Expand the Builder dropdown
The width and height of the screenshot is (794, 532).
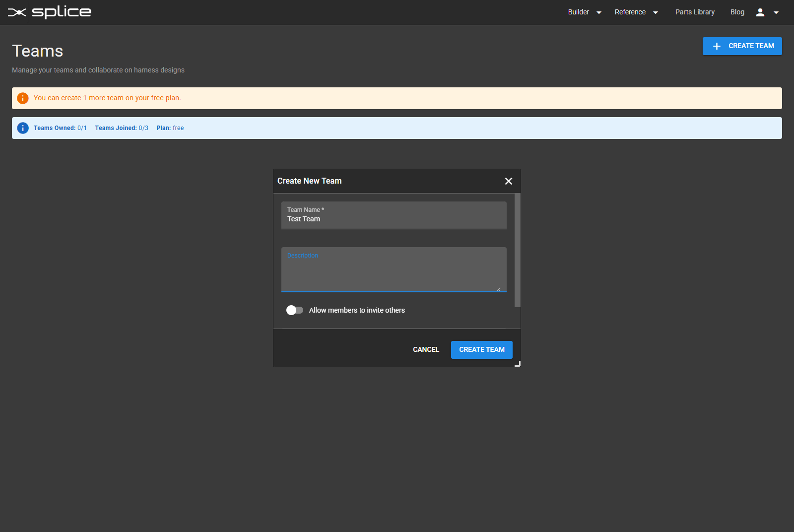coord(584,12)
